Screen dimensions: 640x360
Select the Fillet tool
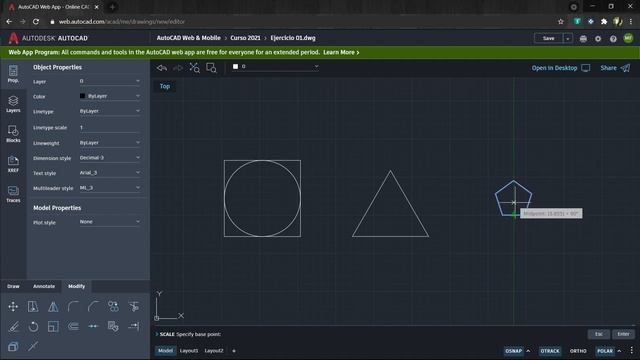click(73, 307)
